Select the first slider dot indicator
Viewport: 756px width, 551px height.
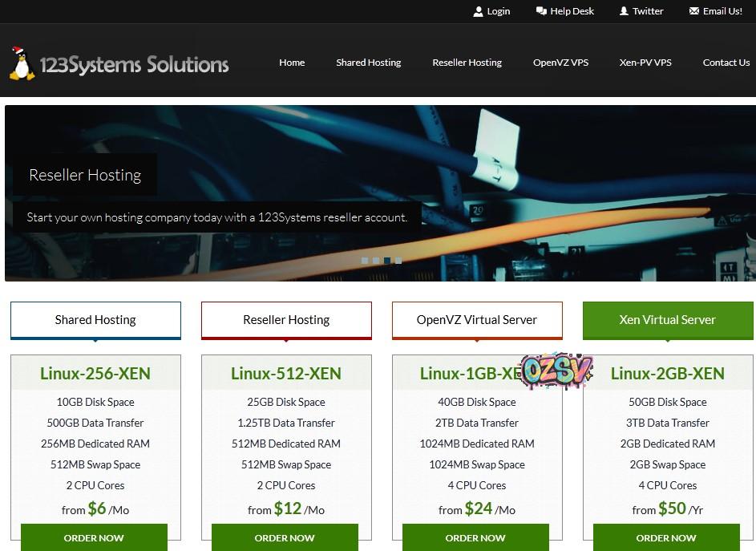[x=365, y=261]
